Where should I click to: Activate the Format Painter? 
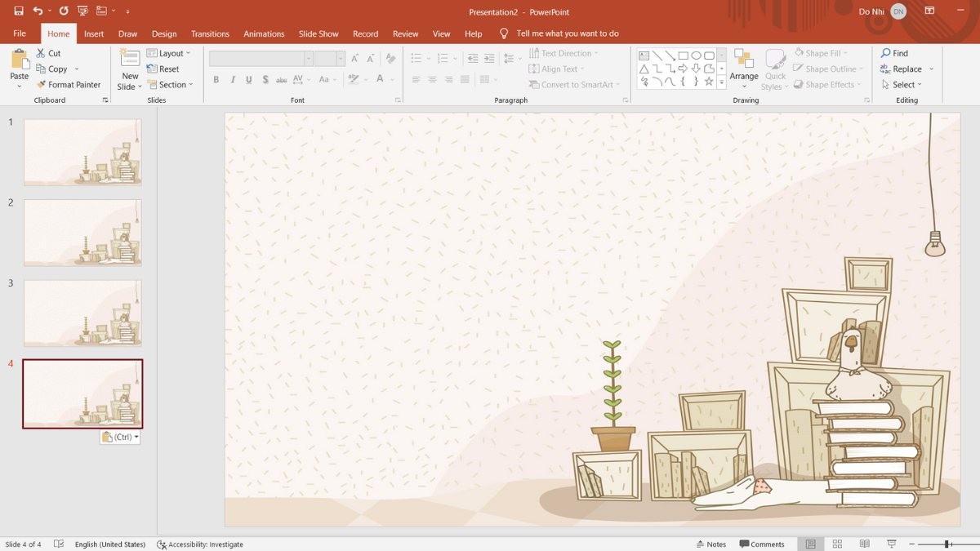click(69, 85)
